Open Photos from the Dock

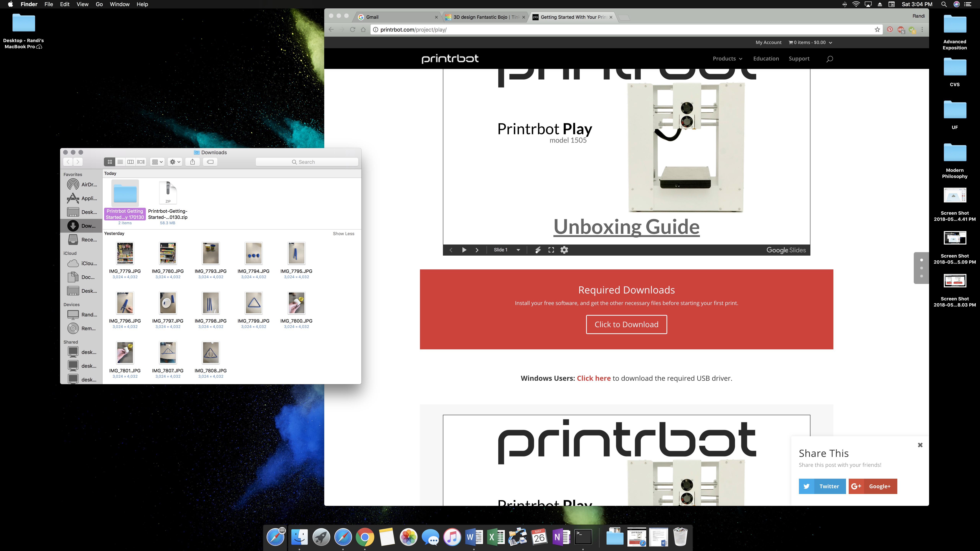coord(409,537)
